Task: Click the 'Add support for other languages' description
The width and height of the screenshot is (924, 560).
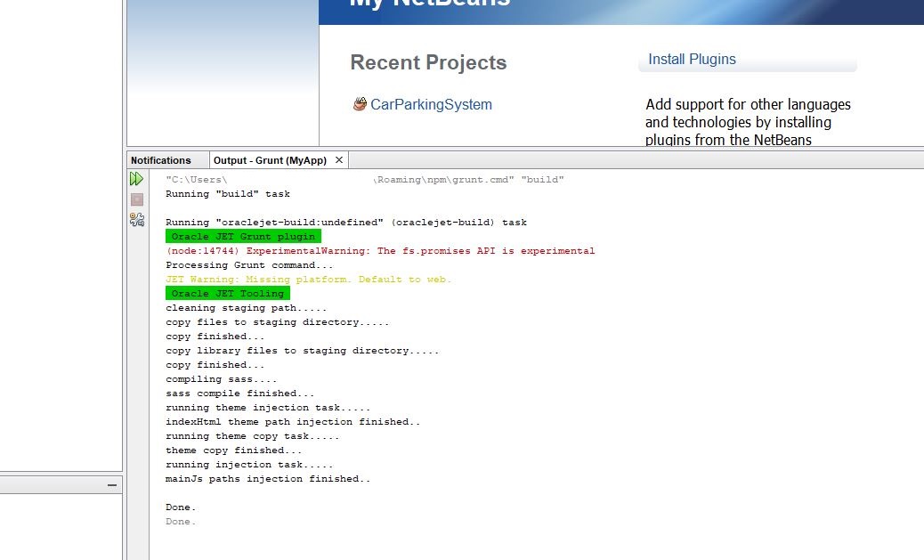Action: pos(748,122)
